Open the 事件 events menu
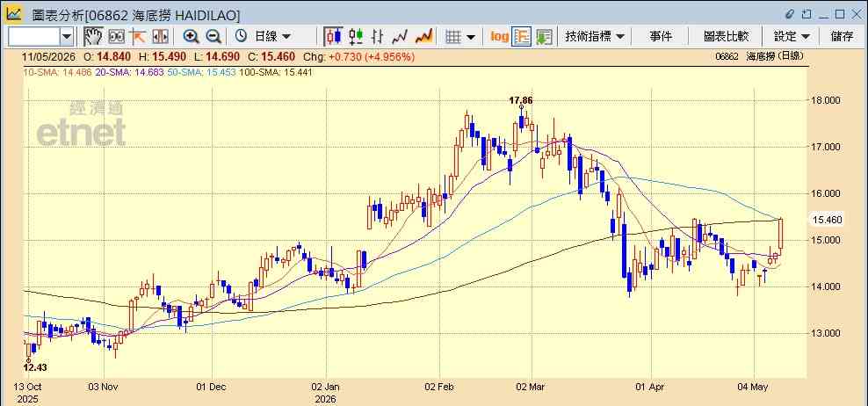 (x=661, y=37)
